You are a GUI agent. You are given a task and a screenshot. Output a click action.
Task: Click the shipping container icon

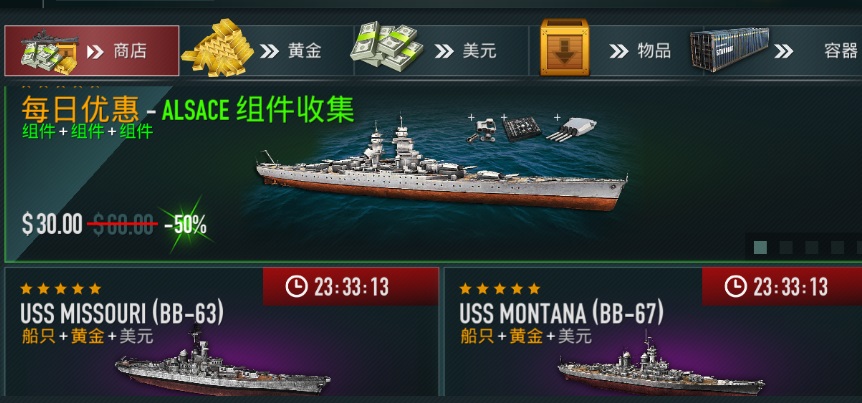coord(730,49)
